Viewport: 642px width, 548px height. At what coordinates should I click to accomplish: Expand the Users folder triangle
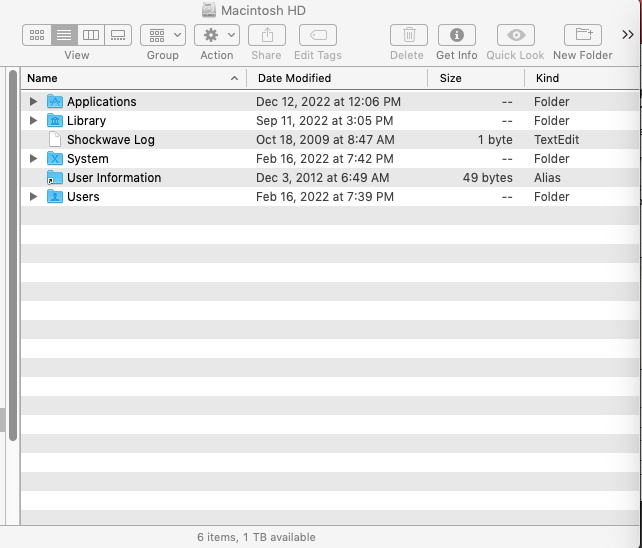(34, 197)
